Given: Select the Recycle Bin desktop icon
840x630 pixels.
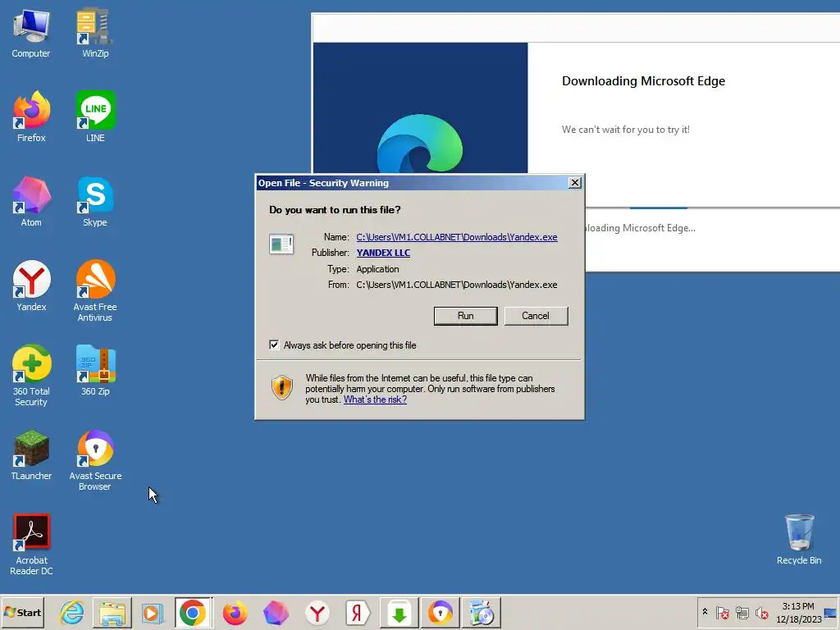Looking at the screenshot, I should [x=799, y=540].
